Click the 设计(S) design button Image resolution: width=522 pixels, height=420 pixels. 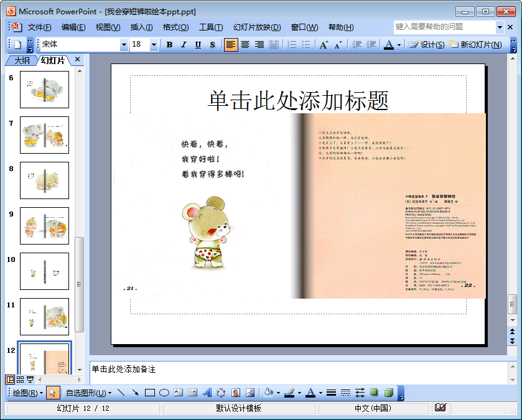tap(427, 45)
